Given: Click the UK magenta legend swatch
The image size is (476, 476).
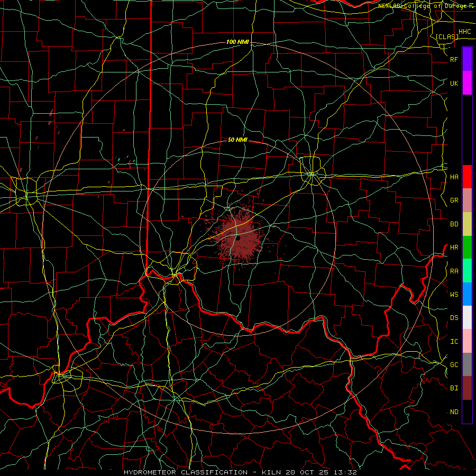Looking at the screenshot, I should coord(467,83).
